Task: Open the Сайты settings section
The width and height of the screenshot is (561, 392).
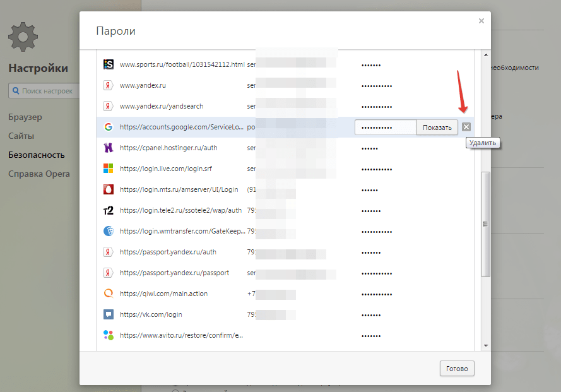Action: pos(21,136)
